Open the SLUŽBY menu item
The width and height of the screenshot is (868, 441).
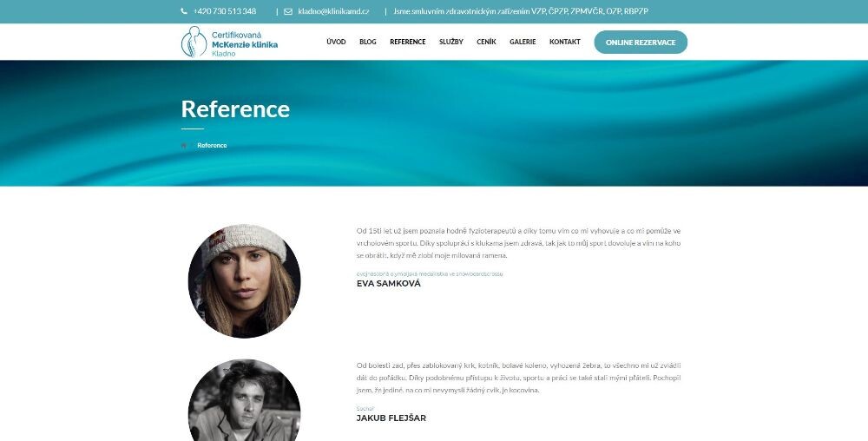[451, 42]
